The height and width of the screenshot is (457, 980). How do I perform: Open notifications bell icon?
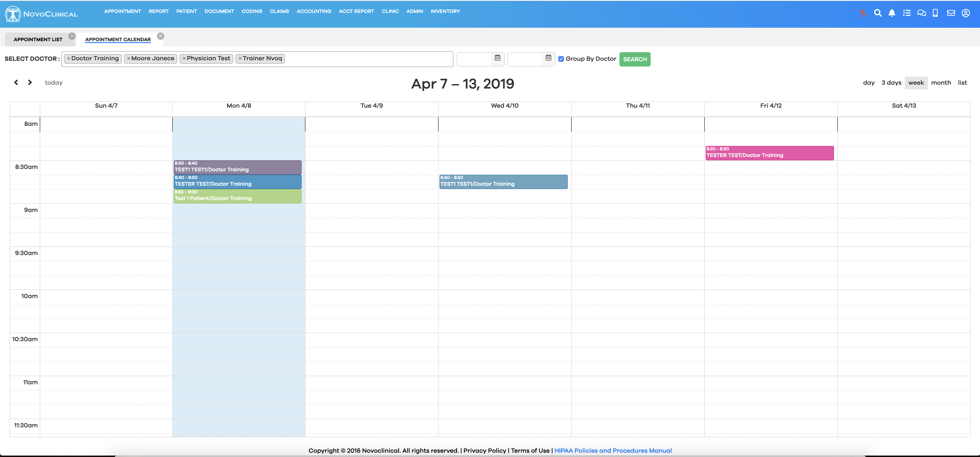pos(892,13)
